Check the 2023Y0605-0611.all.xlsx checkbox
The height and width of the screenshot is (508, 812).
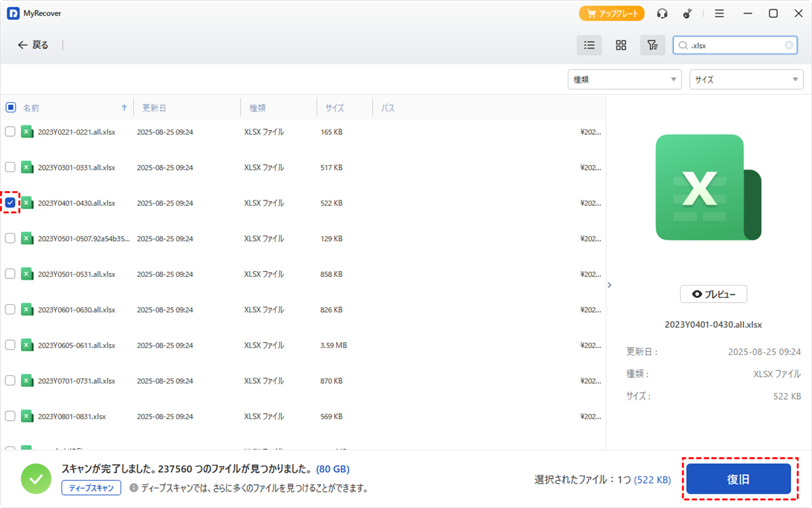[10, 345]
